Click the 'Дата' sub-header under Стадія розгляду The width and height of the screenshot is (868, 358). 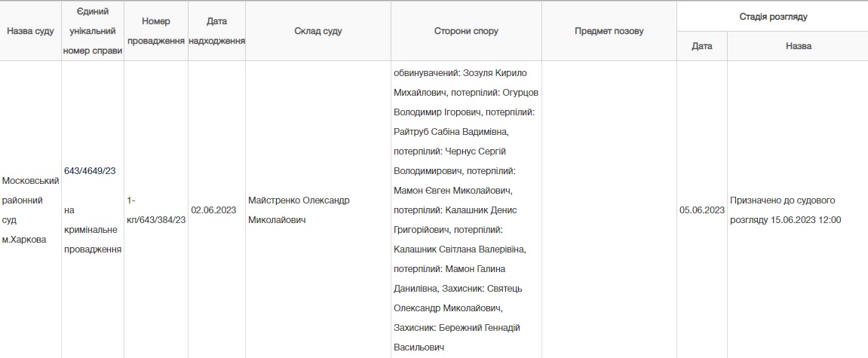702,46
